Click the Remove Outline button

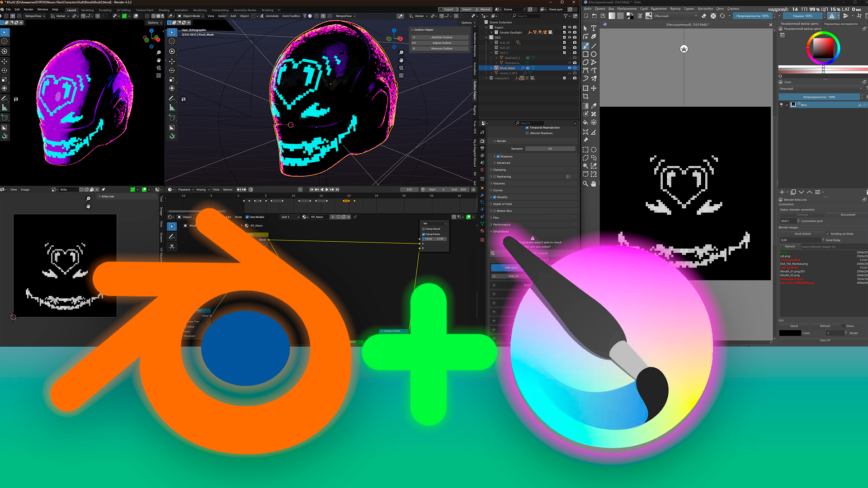(x=440, y=48)
